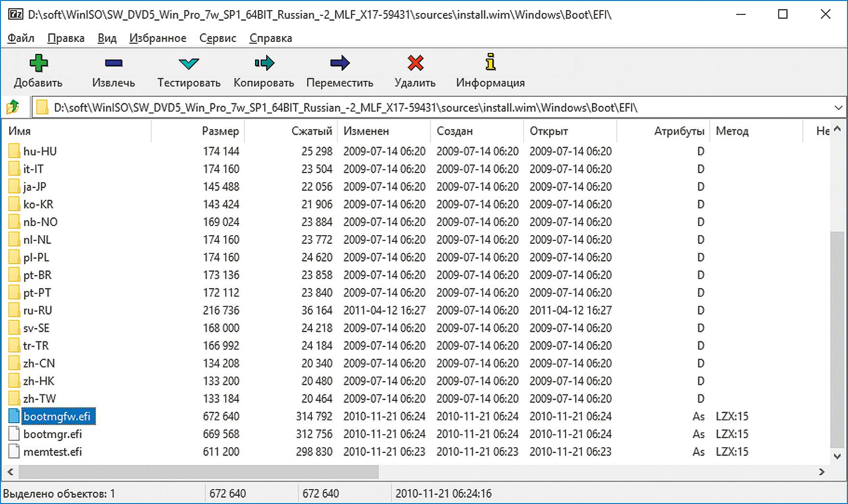Click the horizontal scrollbar right arrow

tap(822, 472)
